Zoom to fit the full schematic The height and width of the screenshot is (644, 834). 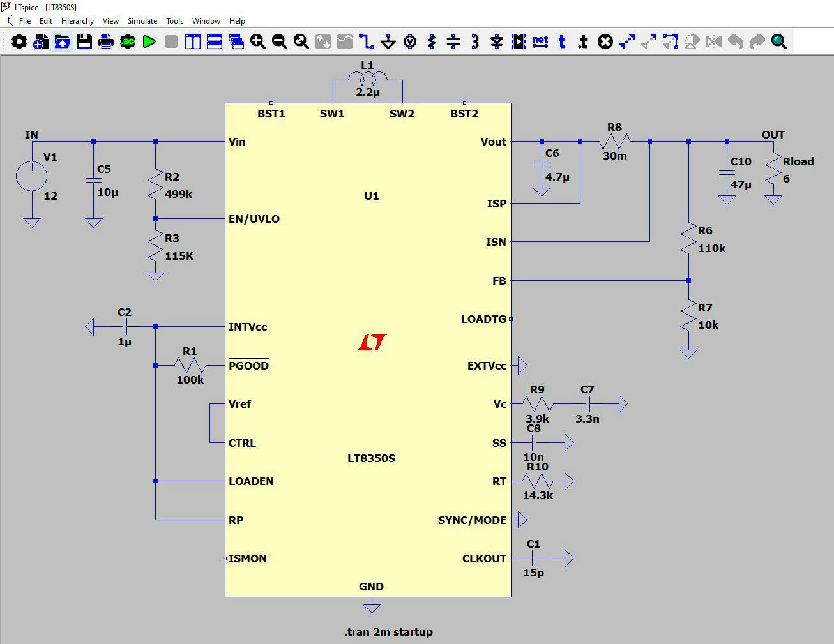(x=300, y=41)
